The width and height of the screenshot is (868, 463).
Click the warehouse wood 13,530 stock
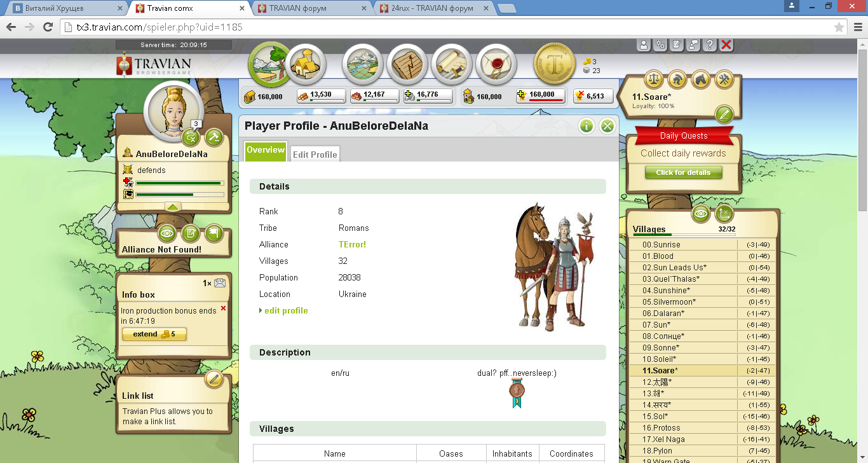[x=322, y=96]
